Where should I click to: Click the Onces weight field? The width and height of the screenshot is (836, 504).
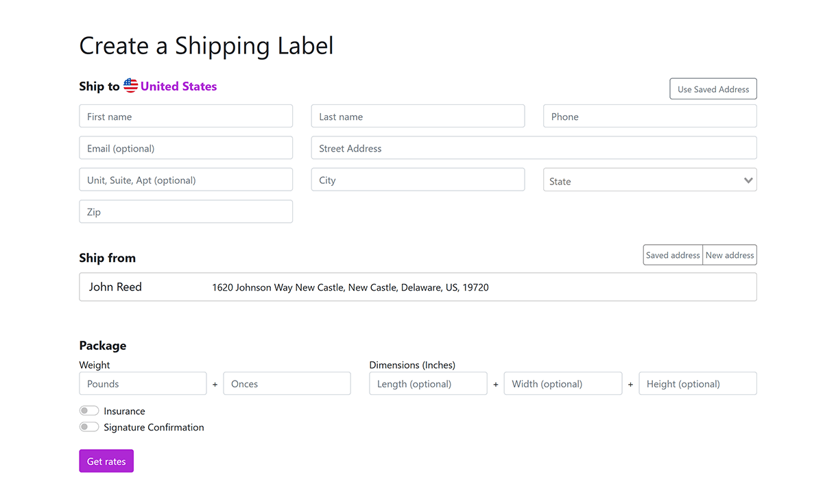coord(287,384)
